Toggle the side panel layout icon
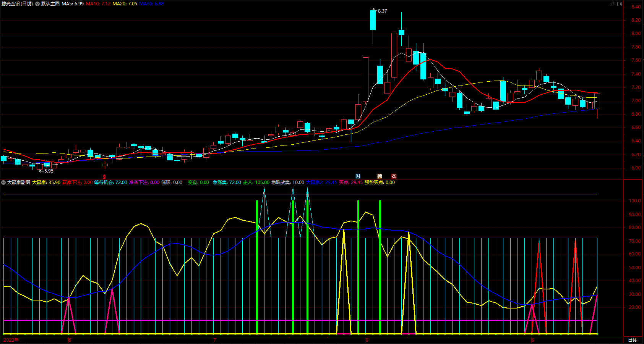The width and height of the screenshot is (644, 344). point(620,4)
